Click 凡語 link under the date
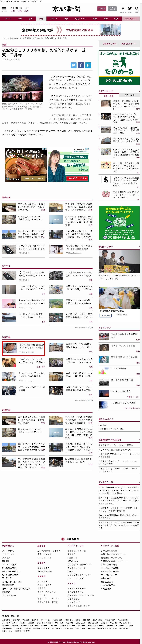Screen dimensions: 142x644 point(26,11)
